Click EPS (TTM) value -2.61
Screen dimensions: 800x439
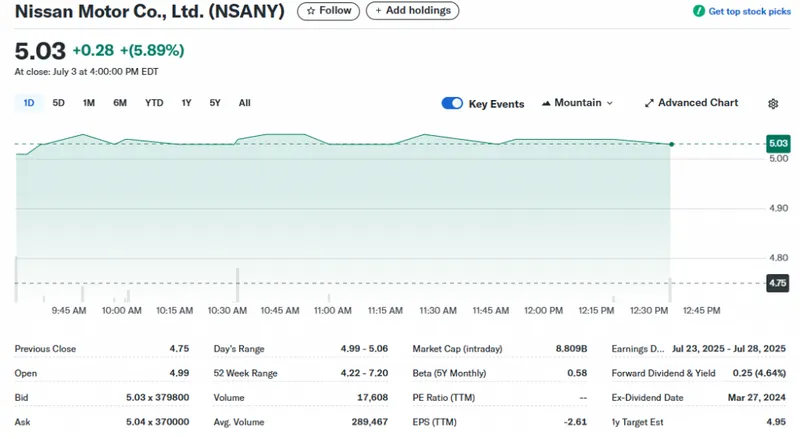click(576, 422)
